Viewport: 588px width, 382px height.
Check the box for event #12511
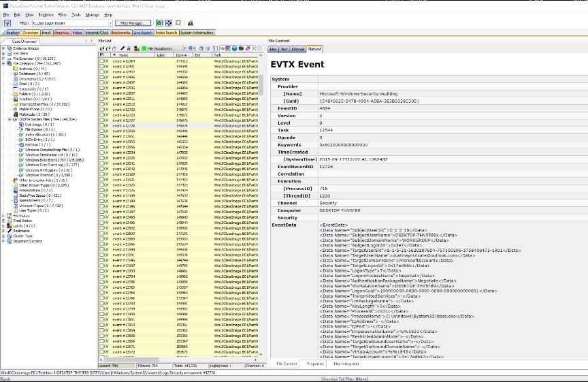point(101,99)
